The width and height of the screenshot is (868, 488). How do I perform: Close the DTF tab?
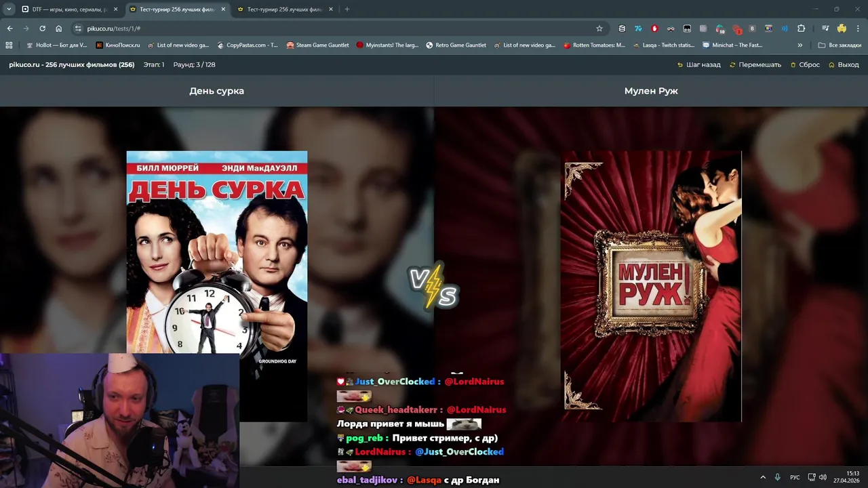[x=115, y=9]
